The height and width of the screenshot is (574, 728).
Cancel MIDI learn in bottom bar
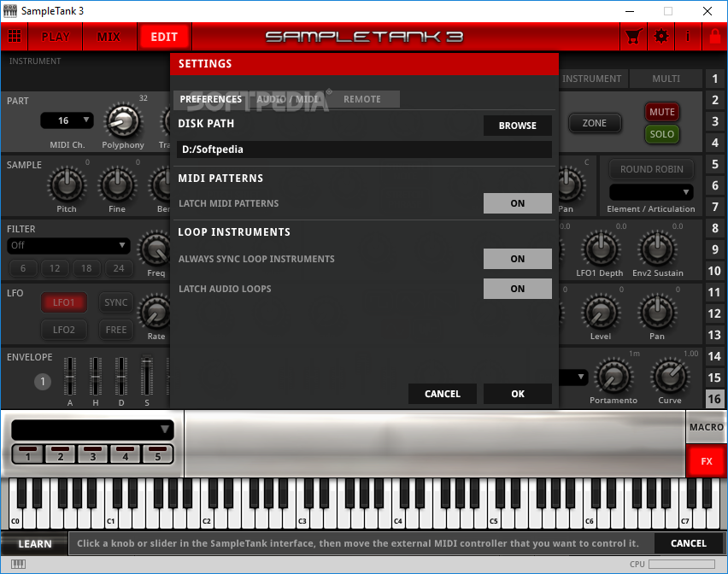[x=688, y=543]
